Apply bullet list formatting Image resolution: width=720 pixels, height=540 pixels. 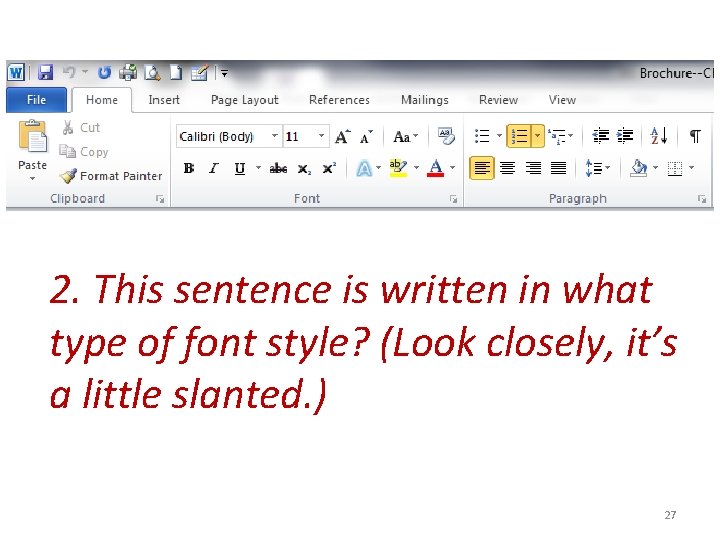pos(482,136)
